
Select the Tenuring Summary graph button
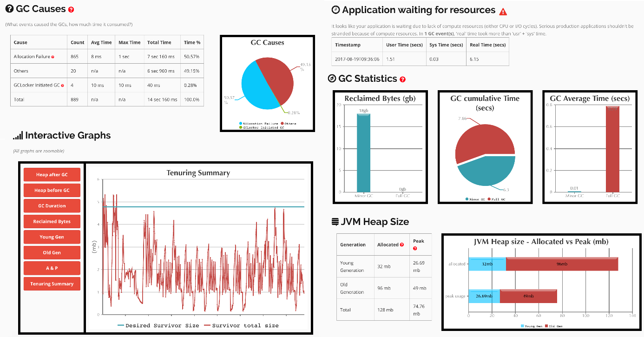point(52,284)
